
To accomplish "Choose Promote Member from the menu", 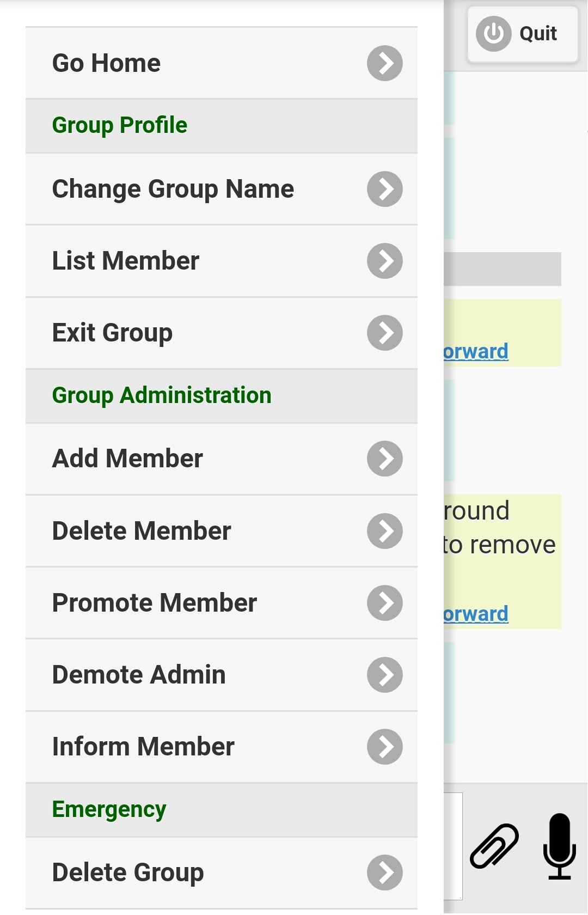I will pos(154,603).
